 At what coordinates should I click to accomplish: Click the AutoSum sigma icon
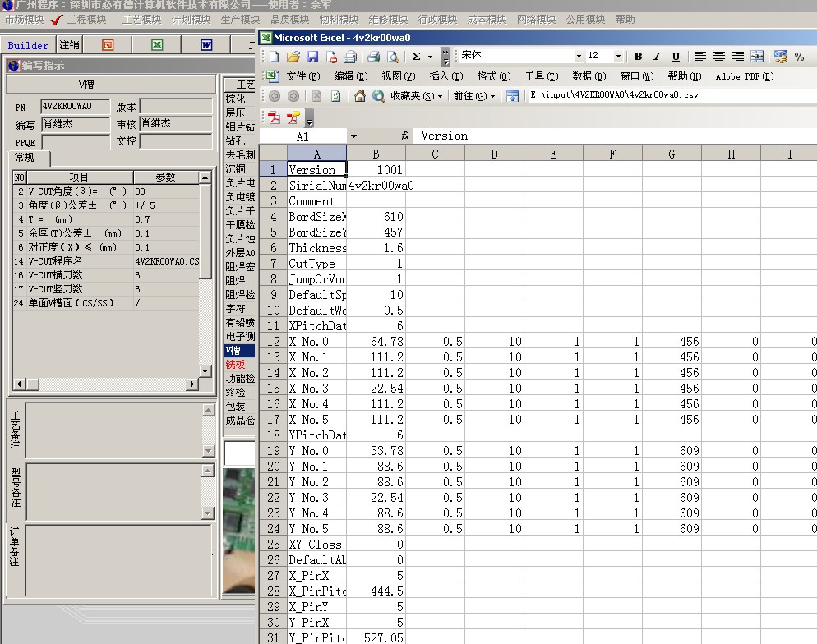tap(417, 56)
